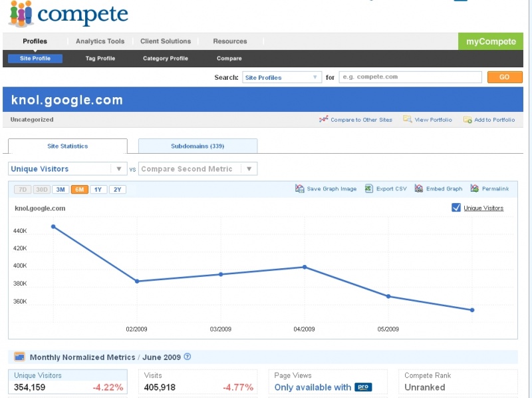Image resolution: width=532 pixels, height=398 pixels.
Task: Select the Export CSV icon
Action: [x=369, y=188]
